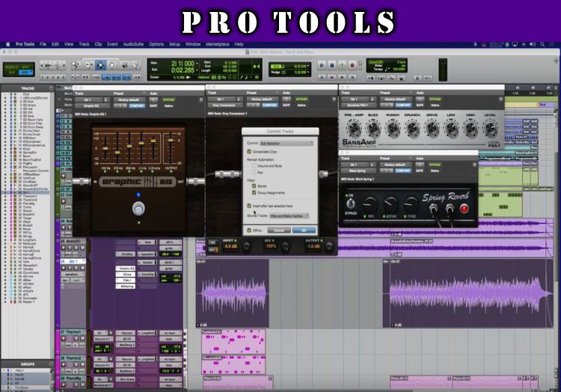The width and height of the screenshot is (561, 392).
Task: Click the Play transport button
Action: click(x=342, y=65)
